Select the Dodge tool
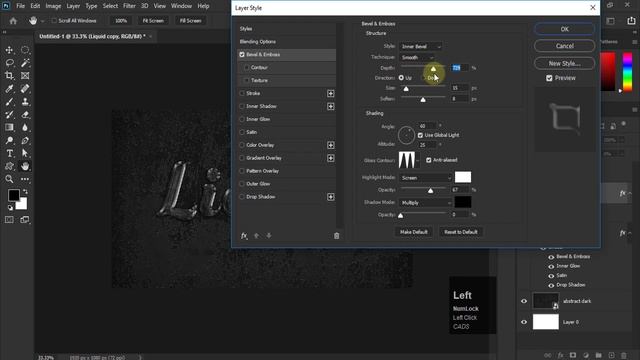The width and height of the screenshot is (640, 360). (x=9, y=140)
